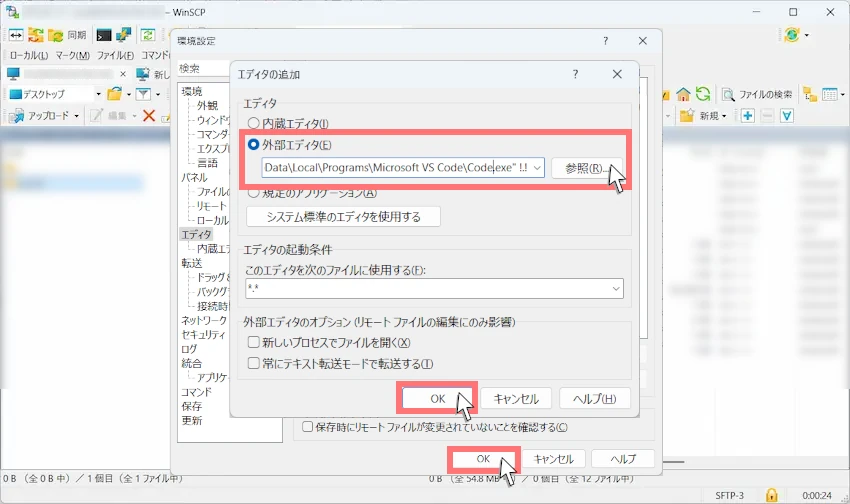Click the keep remote directory up to date icon
Screen dimensions: 850x504
coord(147,35)
